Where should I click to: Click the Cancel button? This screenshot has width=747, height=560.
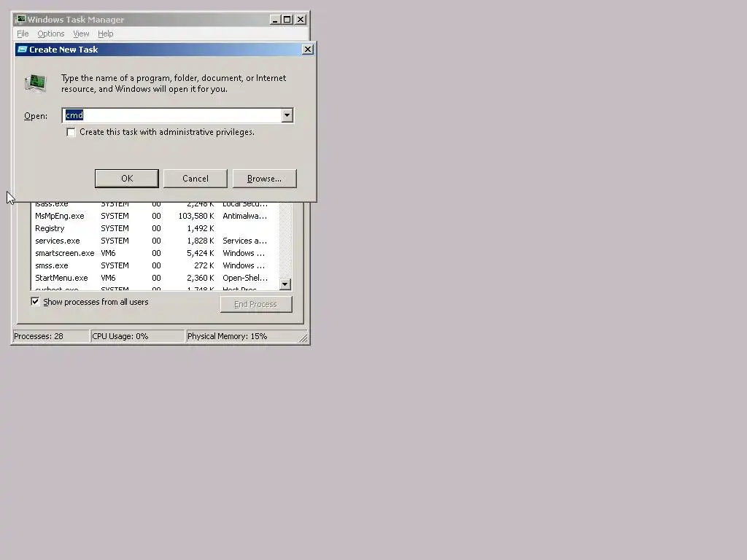[x=196, y=179]
